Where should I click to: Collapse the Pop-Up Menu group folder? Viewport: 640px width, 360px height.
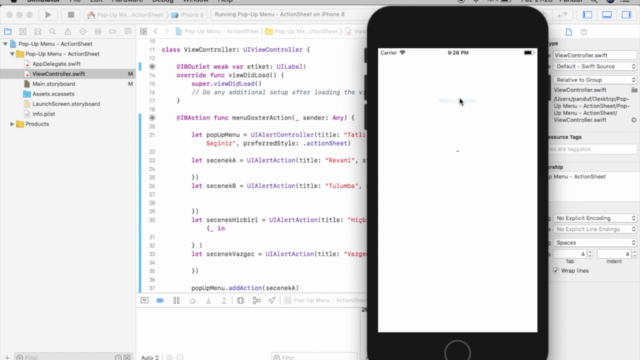[12, 54]
